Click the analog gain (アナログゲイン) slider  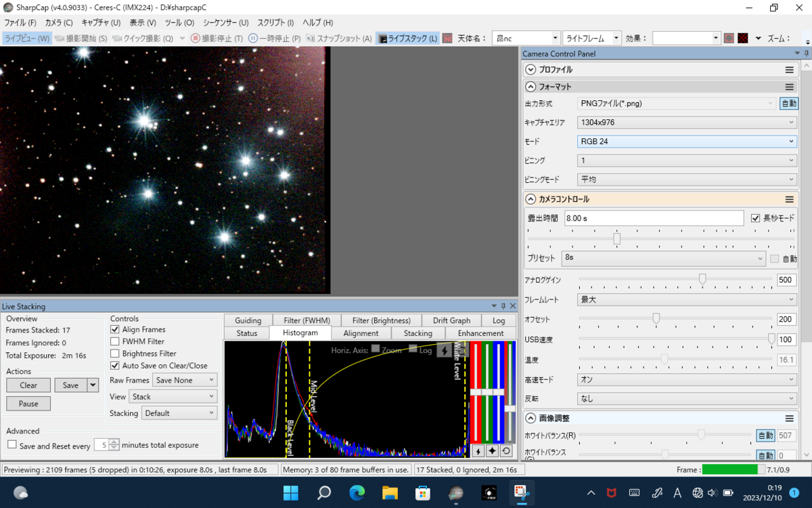tap(702, 280)
